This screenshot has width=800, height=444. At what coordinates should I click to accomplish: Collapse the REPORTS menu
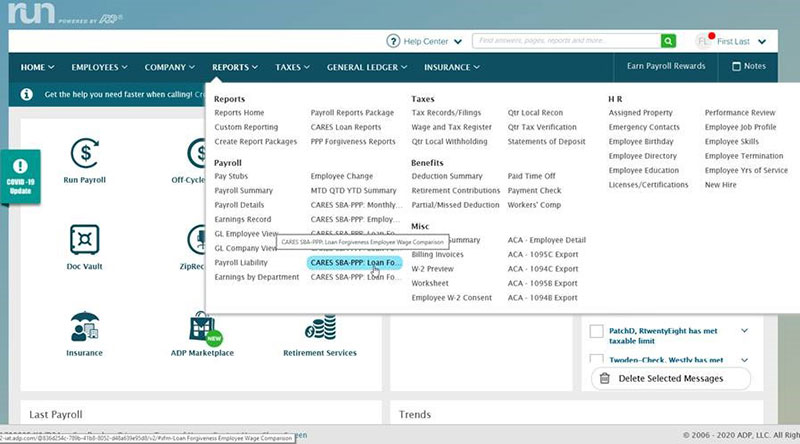(235, 67)
